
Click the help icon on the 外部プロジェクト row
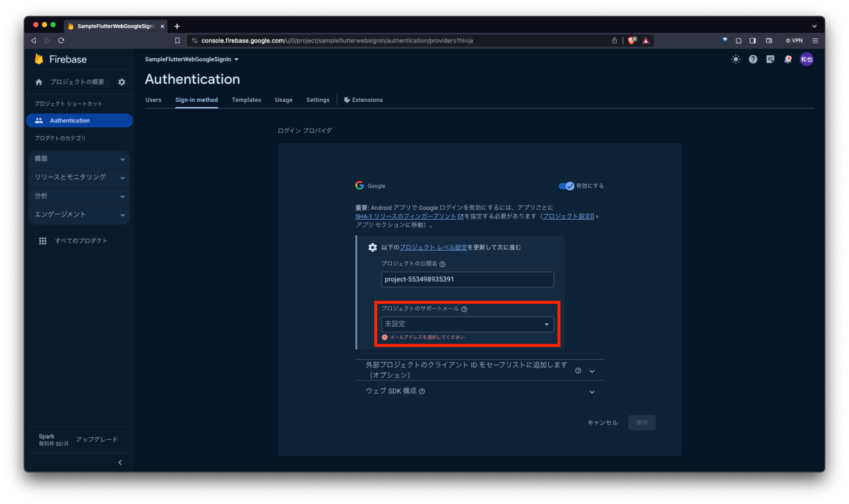tap(578, 371)
